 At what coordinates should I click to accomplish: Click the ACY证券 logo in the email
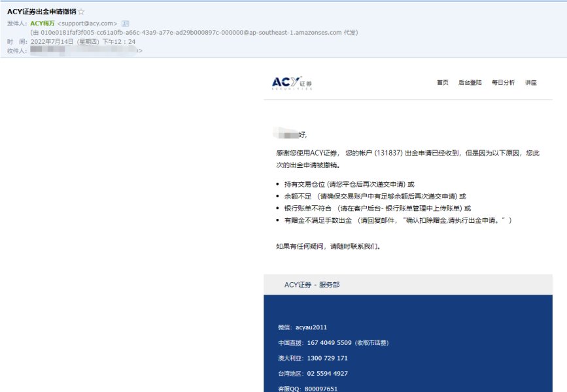292,83
